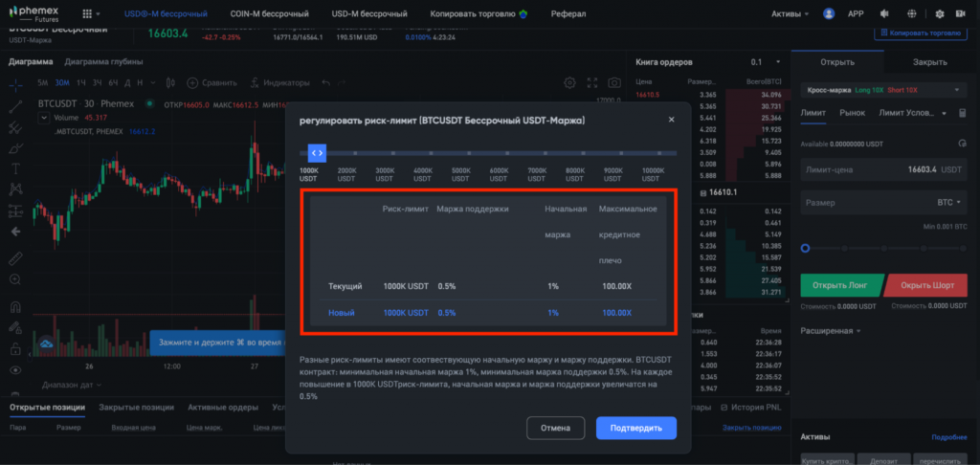This screenshot has width=980, height=465.
Task: Open the Активы dropdown in the header
Action: pyautogui.click(x=791, y=14)
